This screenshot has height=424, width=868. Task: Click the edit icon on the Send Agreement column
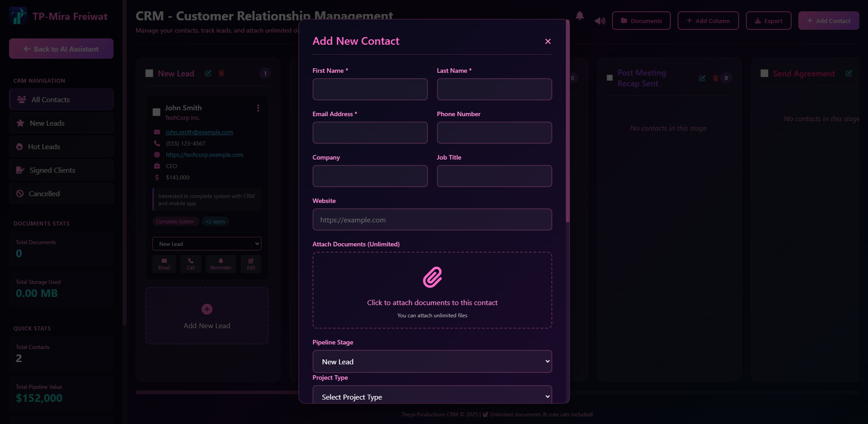[849, 73]
